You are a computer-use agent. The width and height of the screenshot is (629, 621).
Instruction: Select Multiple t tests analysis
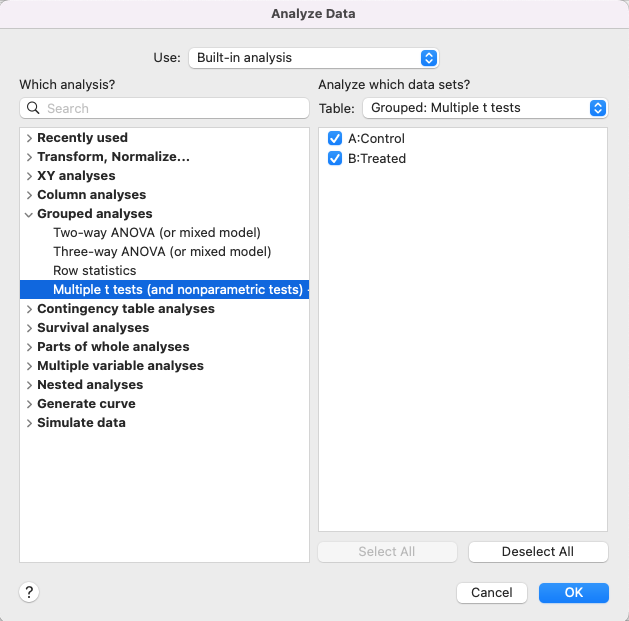[x=177, y=290]
